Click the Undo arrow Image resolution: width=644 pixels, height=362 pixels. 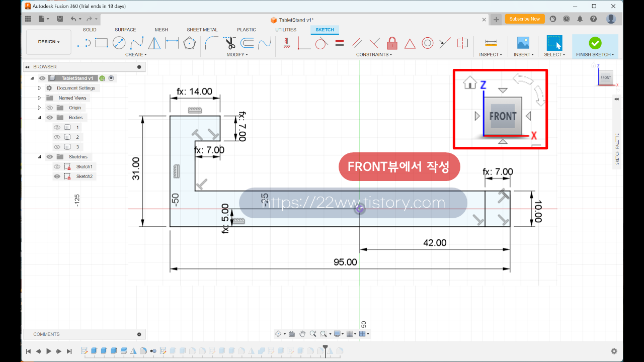click(x=73, y=19)
